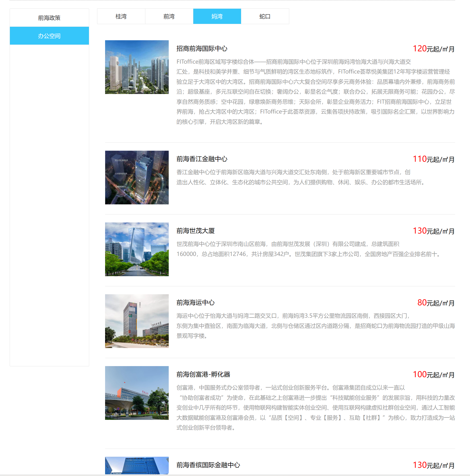Screen dimensions: 470x476
Task: Switch to the 前湾 tab
Action: [x=169, y=16]
